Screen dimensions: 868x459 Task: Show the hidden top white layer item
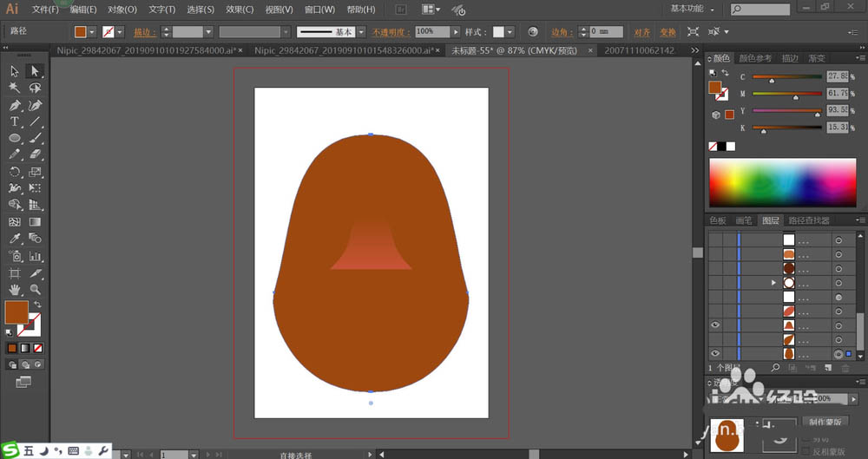click(x=714, y=239)
